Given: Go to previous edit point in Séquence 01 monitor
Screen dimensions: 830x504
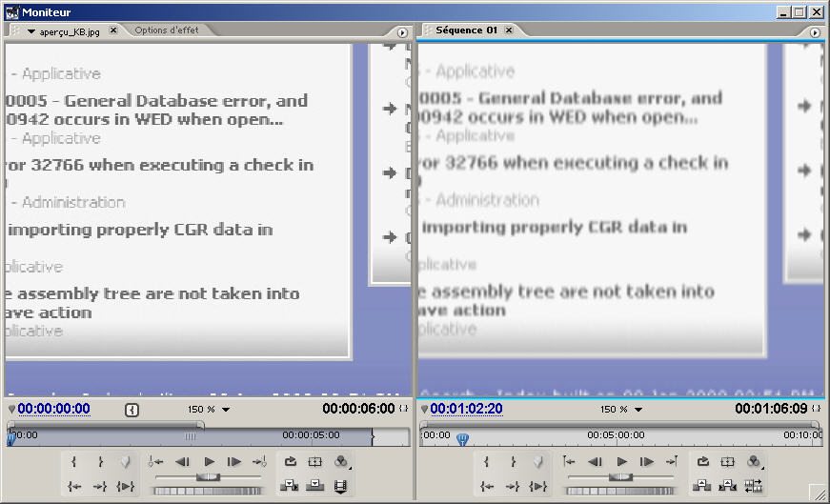Looking at the screenshot, I should tap(569, 462).
